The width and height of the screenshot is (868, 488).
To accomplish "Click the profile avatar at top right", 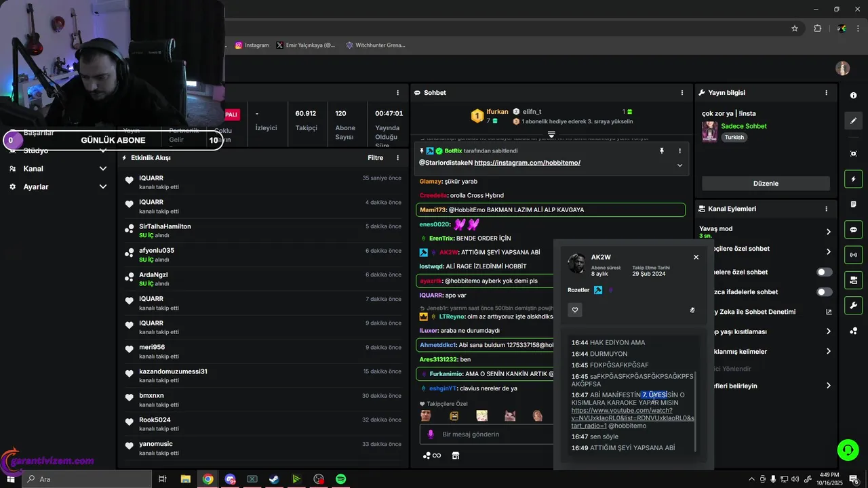I will click(x=843, y=68).
